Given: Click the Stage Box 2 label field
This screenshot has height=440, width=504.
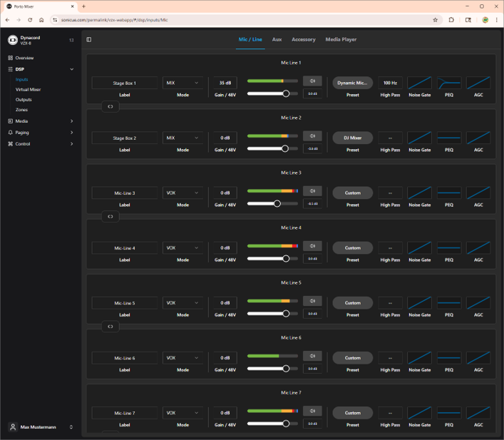Looking at the screenshot, I should 125,138.
